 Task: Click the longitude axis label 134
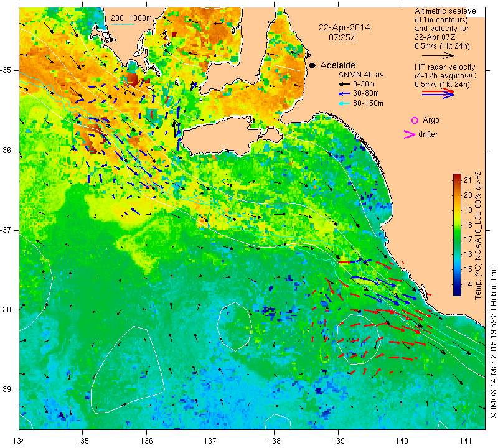(19, 441)
